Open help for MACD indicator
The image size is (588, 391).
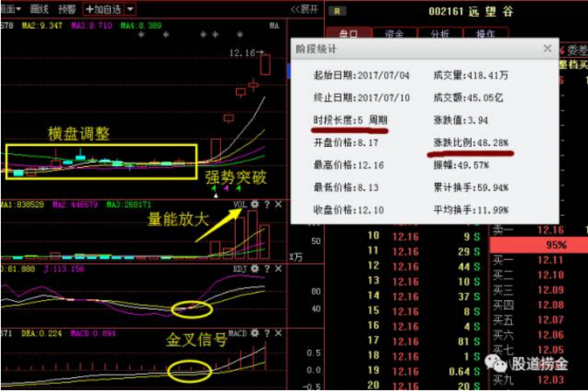[266, 333]
